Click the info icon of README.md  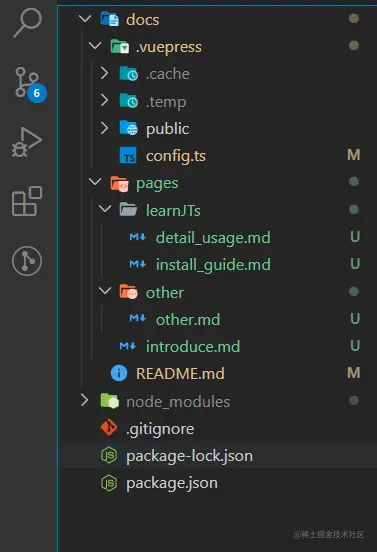click(x=119, y=373)
